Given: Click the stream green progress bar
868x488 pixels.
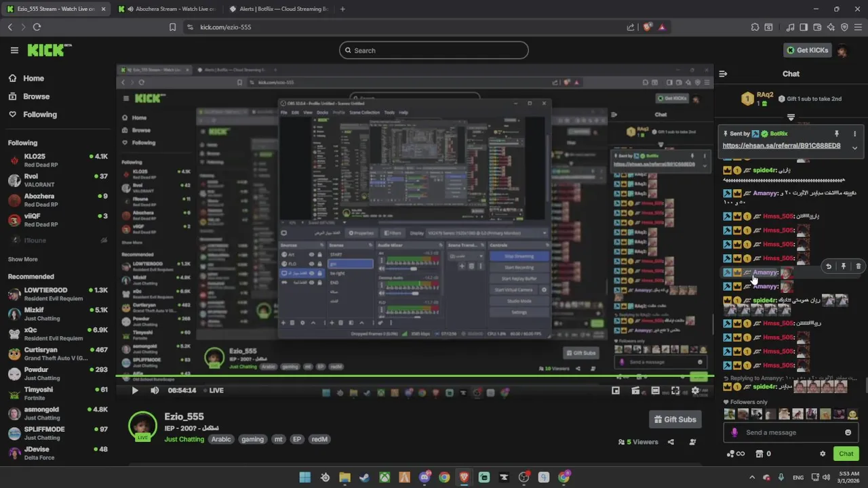Looking at the screenshot, I should point(414,376).
